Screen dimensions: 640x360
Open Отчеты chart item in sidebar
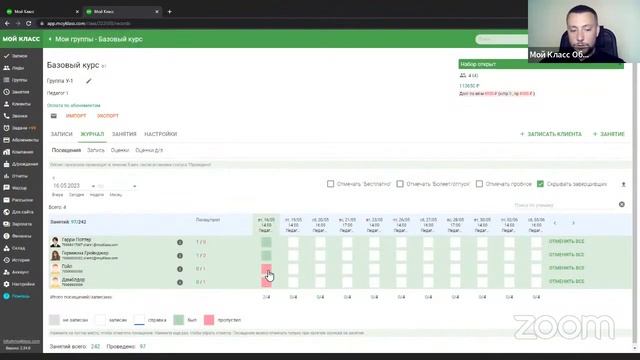16,176
